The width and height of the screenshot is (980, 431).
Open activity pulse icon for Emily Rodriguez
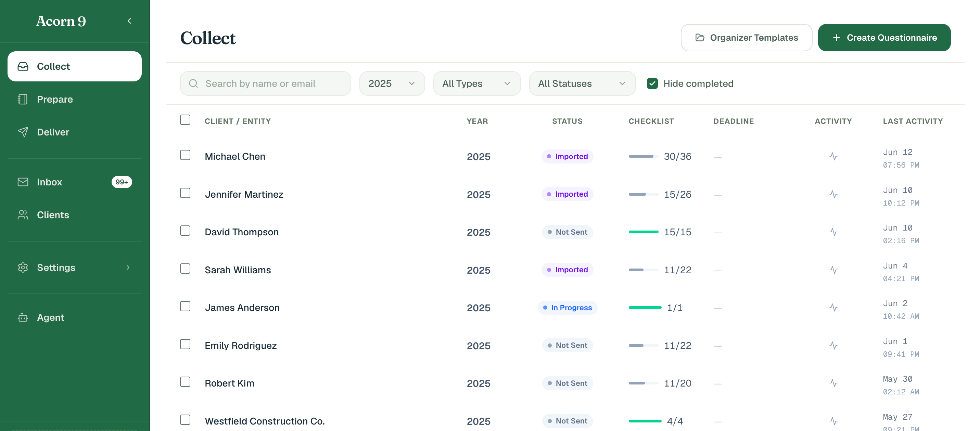click(833, 345)
